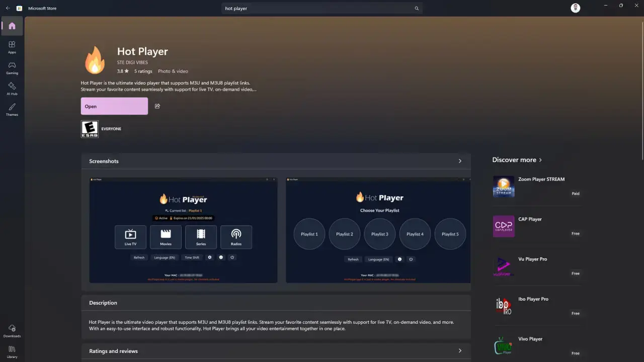Click the Description section header
Screen dimensions: 644x362
[276, 303]
